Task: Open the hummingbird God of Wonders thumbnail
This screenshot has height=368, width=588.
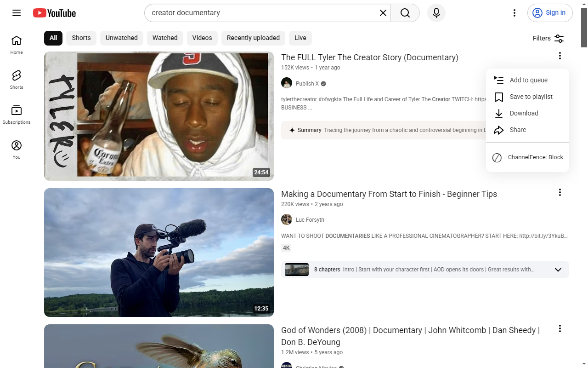Action: click(x=159, y=346)
